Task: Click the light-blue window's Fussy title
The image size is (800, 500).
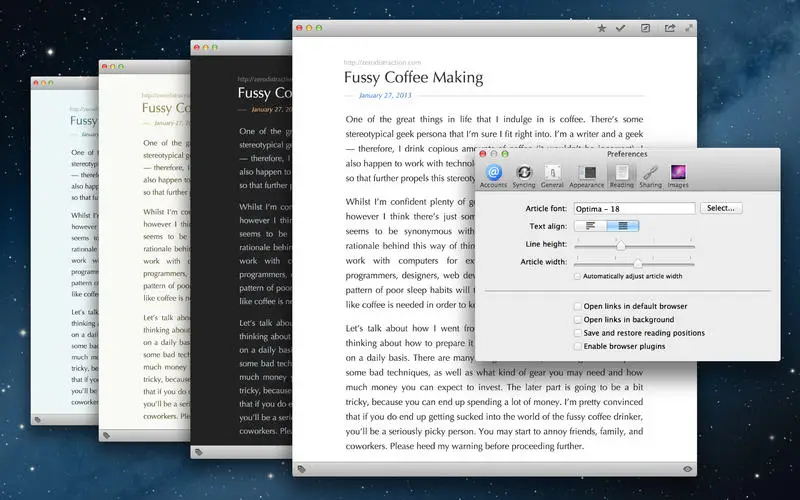Action: (84, 121)
